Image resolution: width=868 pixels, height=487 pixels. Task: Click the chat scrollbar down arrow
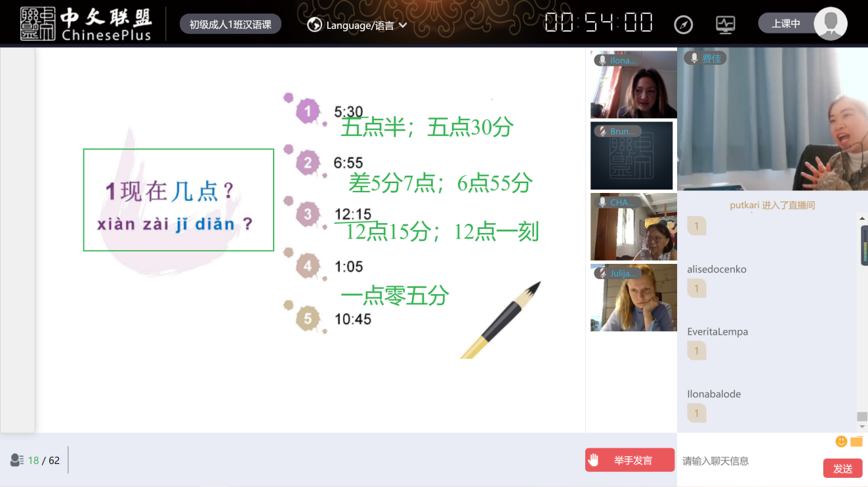pyautogui.click(x=862, y=427)
